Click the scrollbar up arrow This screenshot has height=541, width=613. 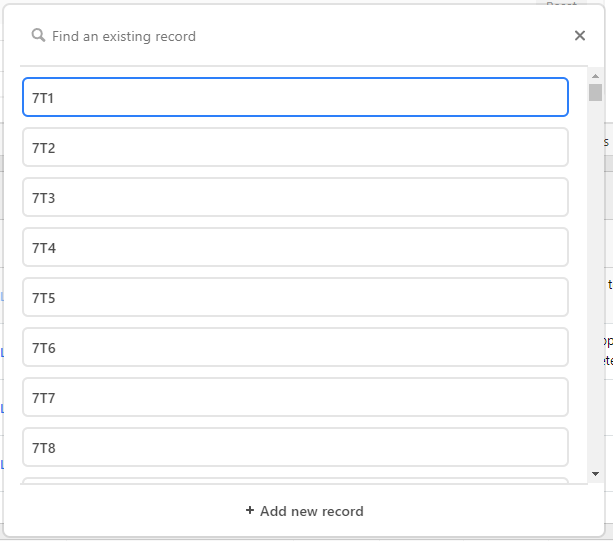coord(595,76)
